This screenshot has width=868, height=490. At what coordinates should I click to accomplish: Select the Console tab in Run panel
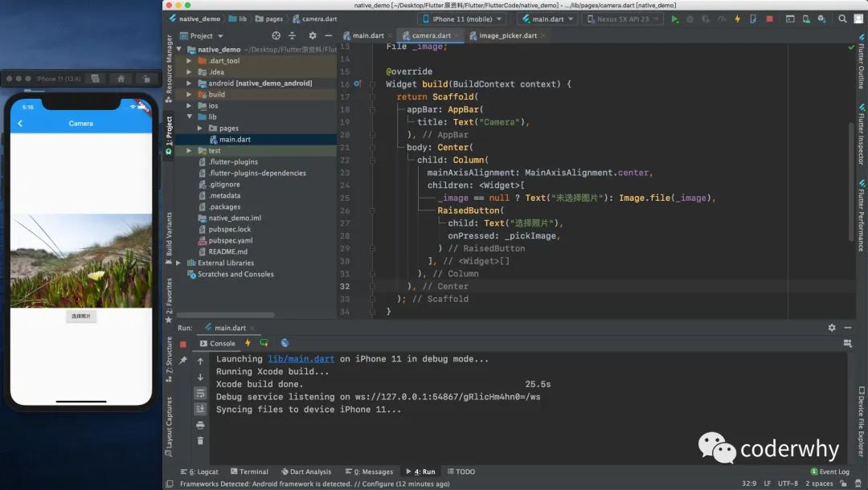pos(218,344)
